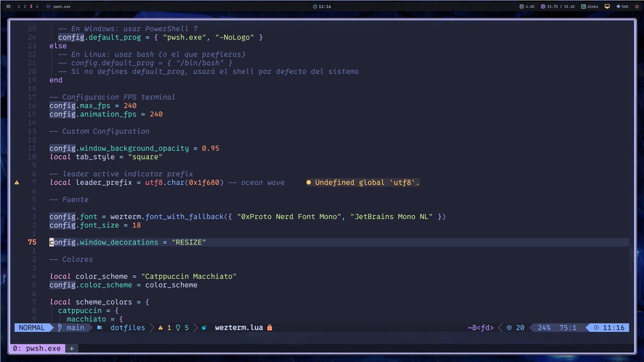Click the 'config.font = wezterm.font_with_fallback' line
The height and width of the screenshot is (362, 644).
point(247,217)
